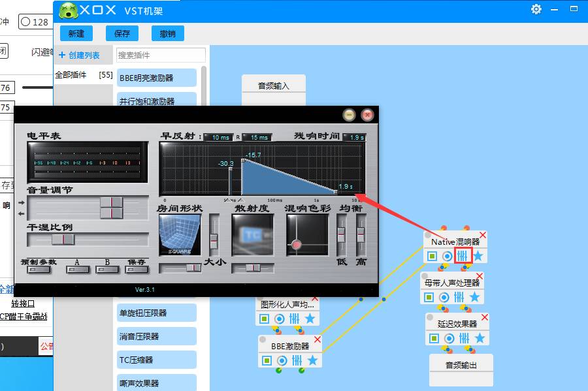Select TC压缩器 plugin in list
This screenshot has width=588, height=391.
coord(156,360)
